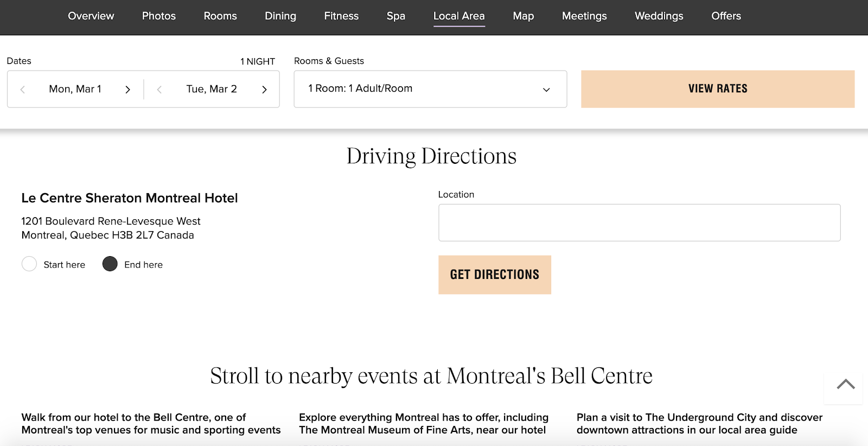Open the Montreal Museum of Fine Arts description

tap(424, 423)
